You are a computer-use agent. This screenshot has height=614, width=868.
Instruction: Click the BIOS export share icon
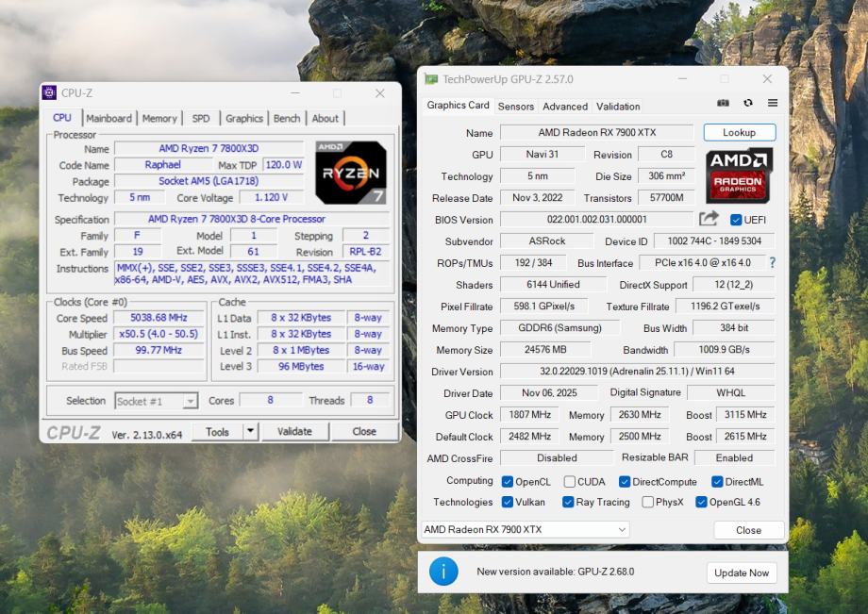tap(709, 219)
